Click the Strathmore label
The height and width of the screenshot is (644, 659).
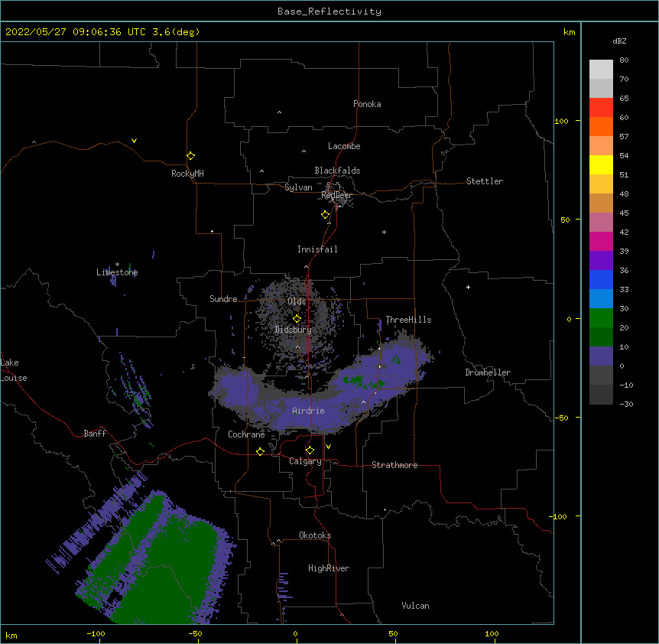(394, 465)
